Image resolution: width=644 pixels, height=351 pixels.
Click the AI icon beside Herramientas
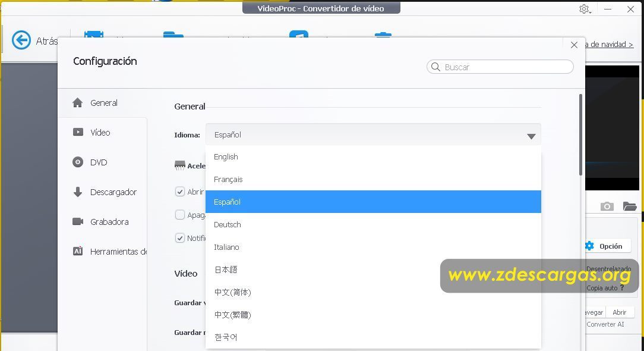click(x=78, y=251)
